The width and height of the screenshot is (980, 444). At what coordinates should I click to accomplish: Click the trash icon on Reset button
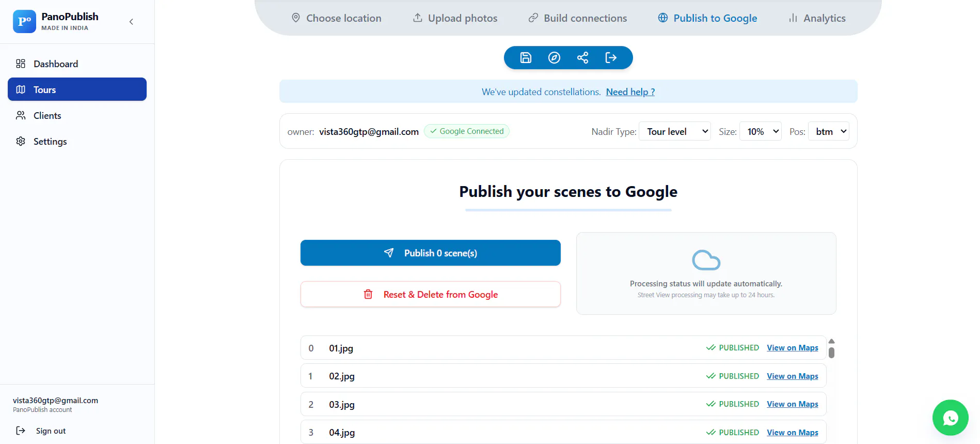pyautogui.click(x=368, y=294)
